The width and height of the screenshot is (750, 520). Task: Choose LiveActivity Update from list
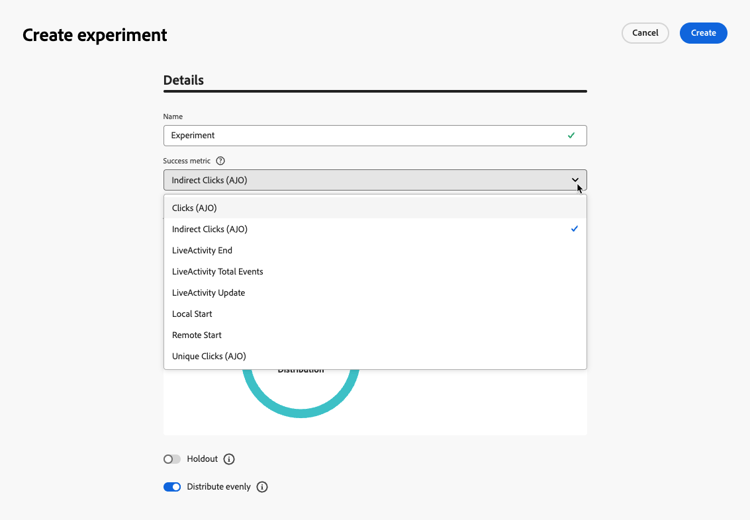pyautogui.click(x=208, y=293)
